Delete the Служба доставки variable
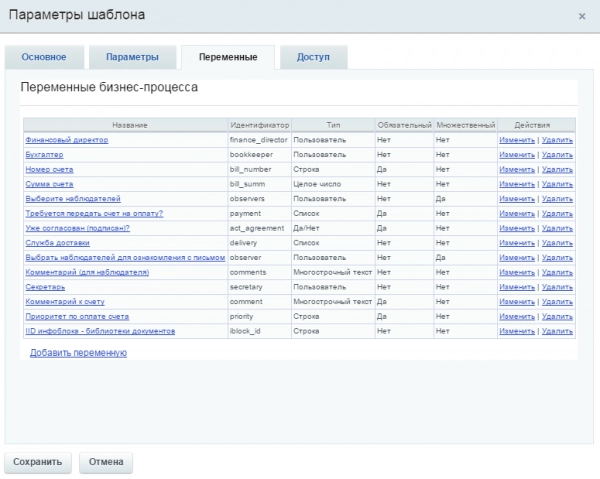The height and width of the screenshot is (479, 600). coord(557,242)
